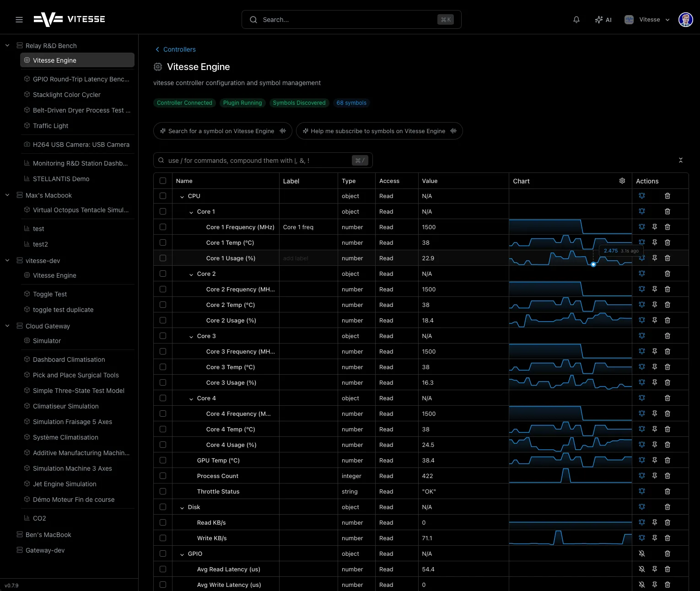Screen dimensions: 700x591
Task: Open user profile avatar
Action: tap(685, 20)
